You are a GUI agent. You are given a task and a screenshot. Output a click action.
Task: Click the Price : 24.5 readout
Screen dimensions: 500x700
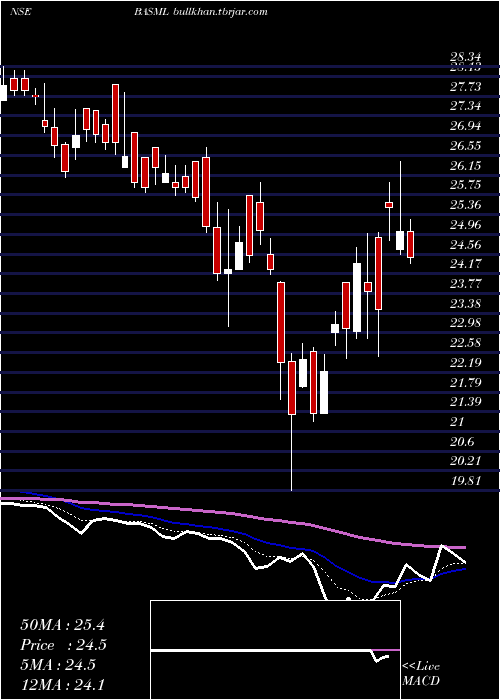coord(63,645)
